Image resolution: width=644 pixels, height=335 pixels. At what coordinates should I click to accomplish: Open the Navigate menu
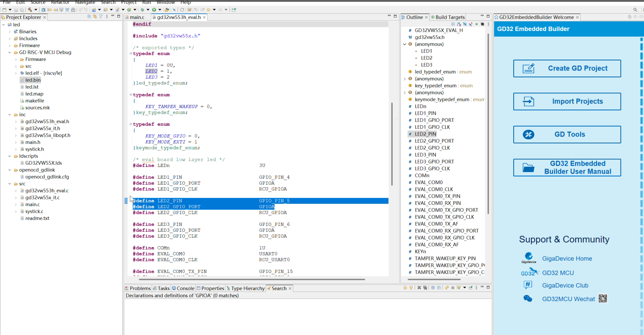[85, 2]
